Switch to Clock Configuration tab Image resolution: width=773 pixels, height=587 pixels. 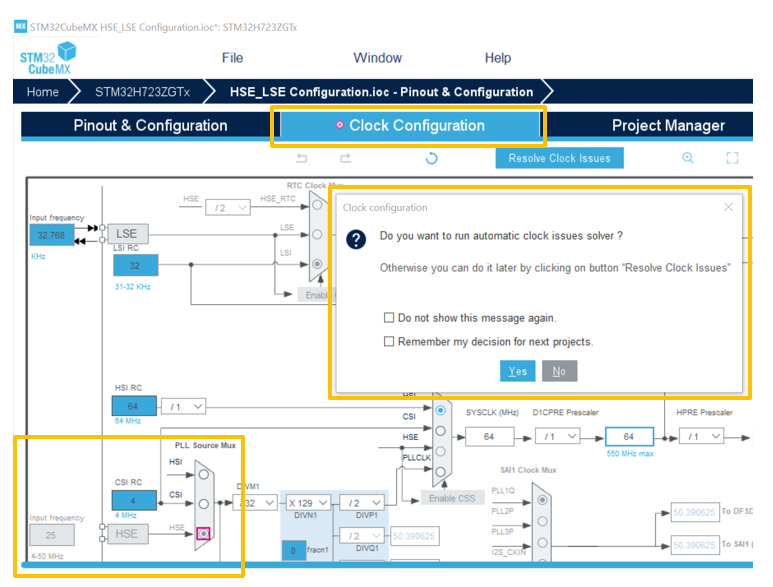click(410, 126)
